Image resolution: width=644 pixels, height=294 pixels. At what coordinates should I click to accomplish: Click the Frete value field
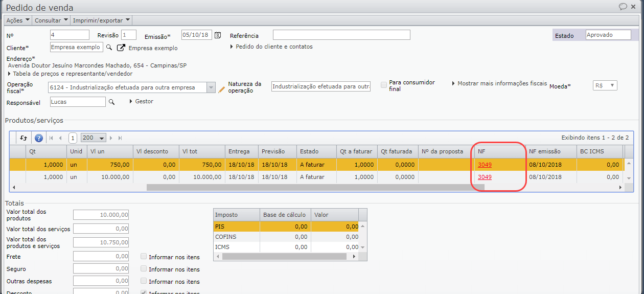pyautogui.click(x=101, y=256)
